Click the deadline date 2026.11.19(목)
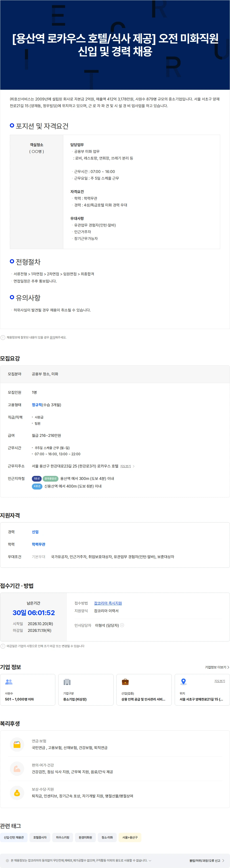This screenshot has height=868, width=230. [x=40, y=630]
